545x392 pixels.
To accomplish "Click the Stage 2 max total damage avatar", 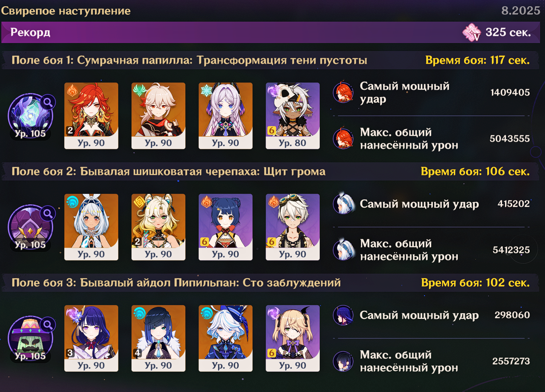I will tap(344, 250).
